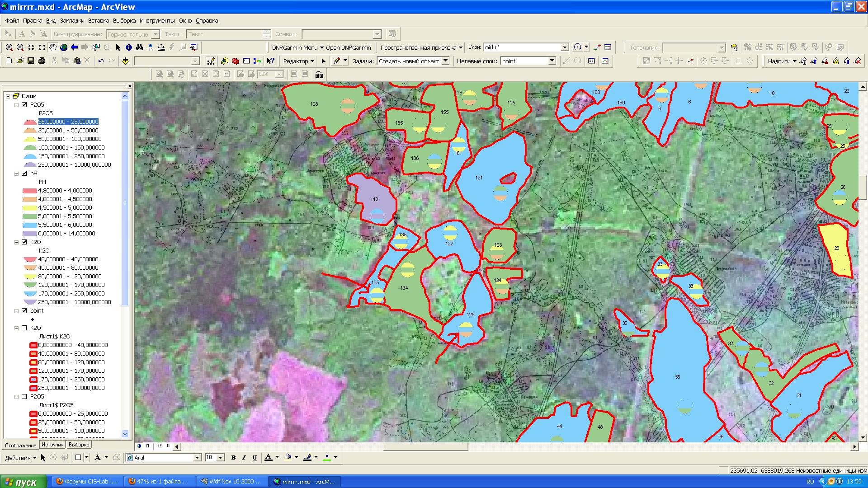Select the Sketch pencil tool
The width and height of the screenshot is (868, 488).
[x=337, y=61]
